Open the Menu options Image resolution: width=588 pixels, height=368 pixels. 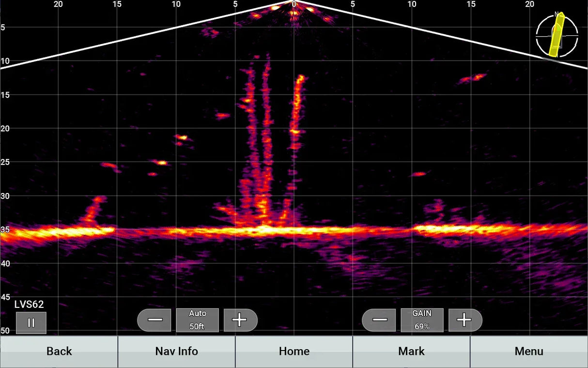529,351
